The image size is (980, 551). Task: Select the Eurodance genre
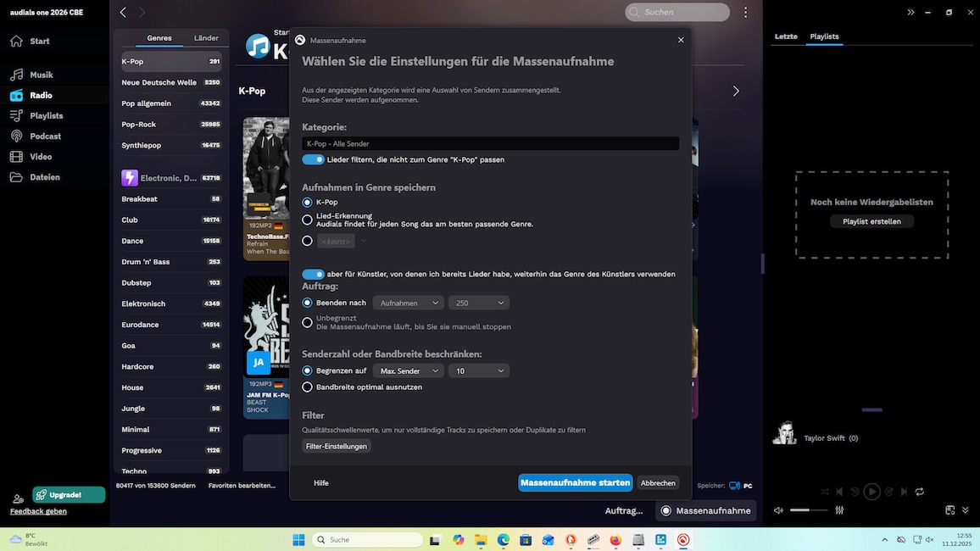[171, 325]
